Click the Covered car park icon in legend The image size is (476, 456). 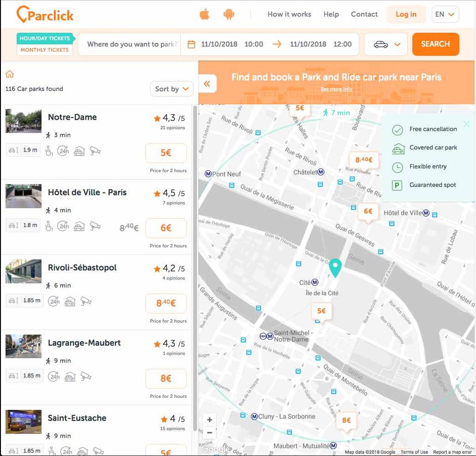tap(398, 148)
